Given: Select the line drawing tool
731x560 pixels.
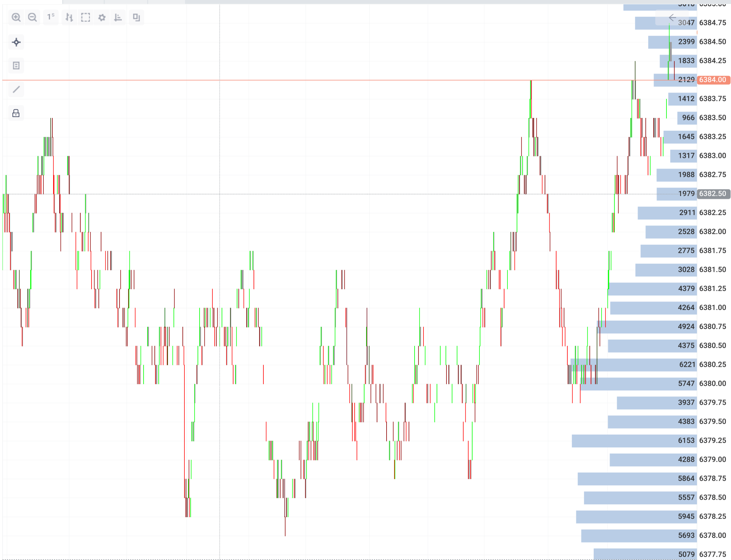Looking at the screenshot, I should [16, 89].
